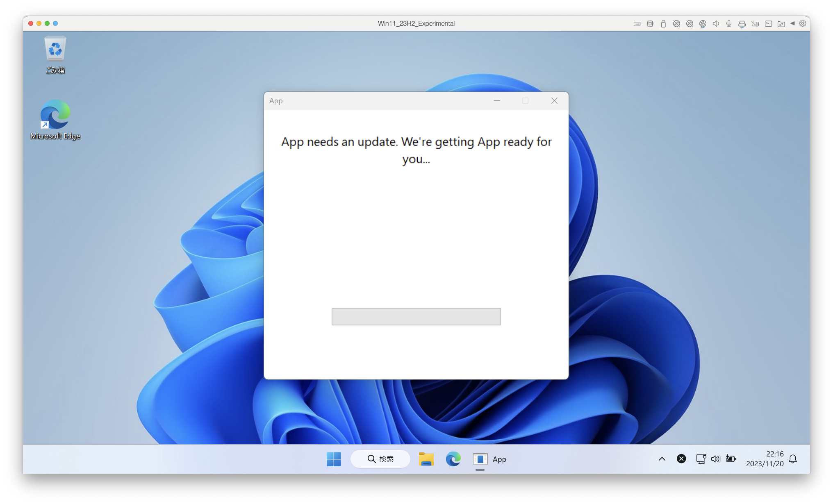Click the "App" title in the window titlebar

click(276, 101)
